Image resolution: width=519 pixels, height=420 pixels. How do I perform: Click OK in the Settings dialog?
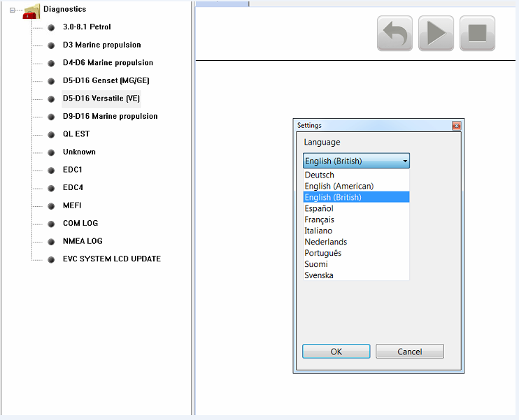[336, 352]
